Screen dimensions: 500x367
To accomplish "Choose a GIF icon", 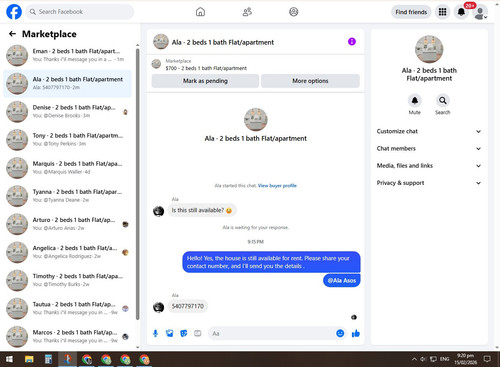I will pyautogui.click(x=198, y=333).
